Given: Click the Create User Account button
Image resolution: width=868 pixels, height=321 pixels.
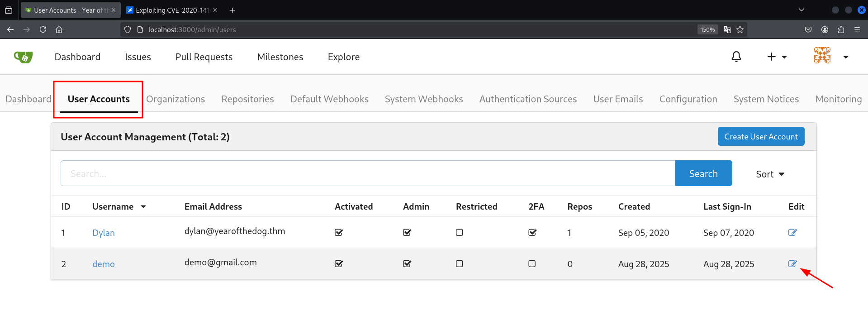Looking at the screenshot, I should coord(761,136).
